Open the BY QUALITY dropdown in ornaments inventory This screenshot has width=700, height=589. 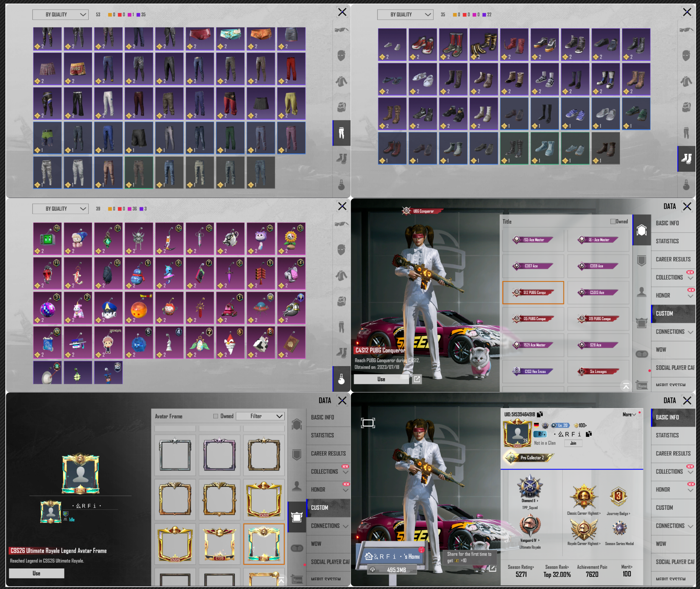pos(60,209)
